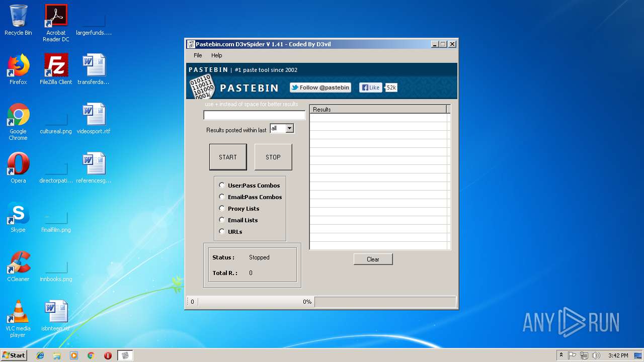Click the first empty Results row
This screenshot has width=644, height=362.
pyautogui.click(x=378, y=118)
